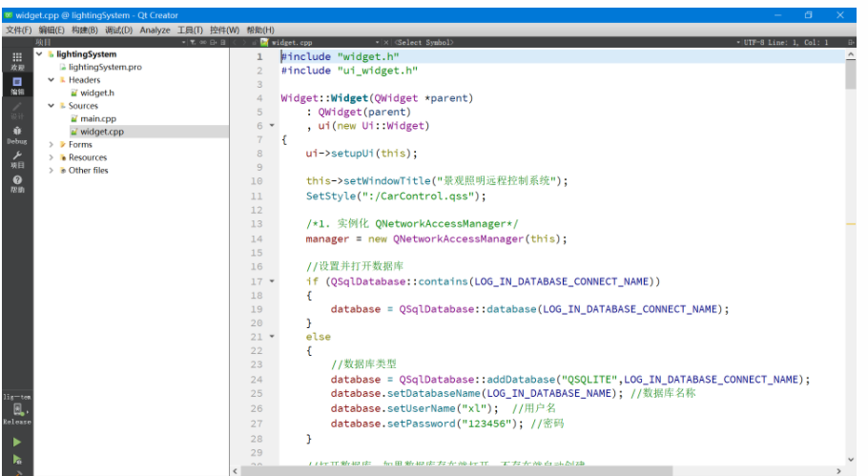Click the file lock status icon
The height and width of the screenshot is (476, 868).
254,42
